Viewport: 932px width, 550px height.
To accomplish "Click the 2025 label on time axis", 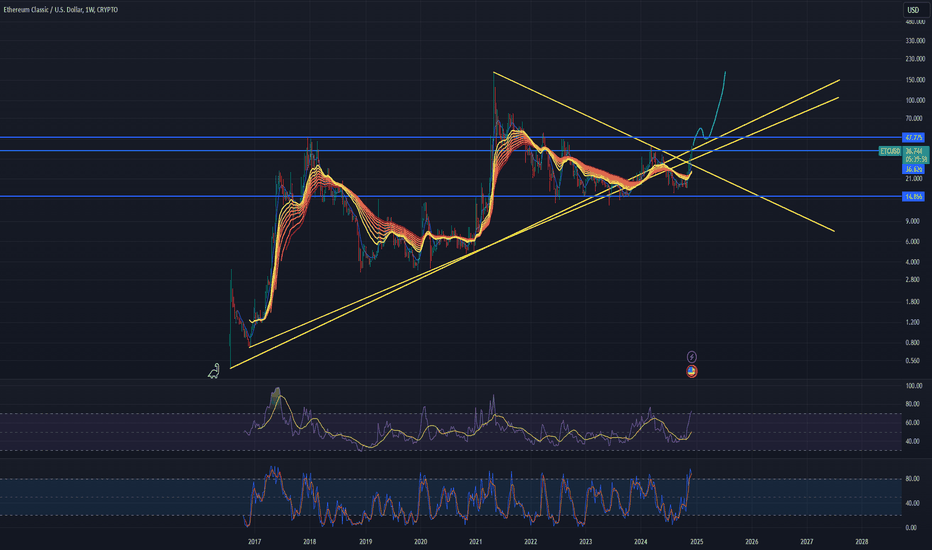I will click(697, 542).
